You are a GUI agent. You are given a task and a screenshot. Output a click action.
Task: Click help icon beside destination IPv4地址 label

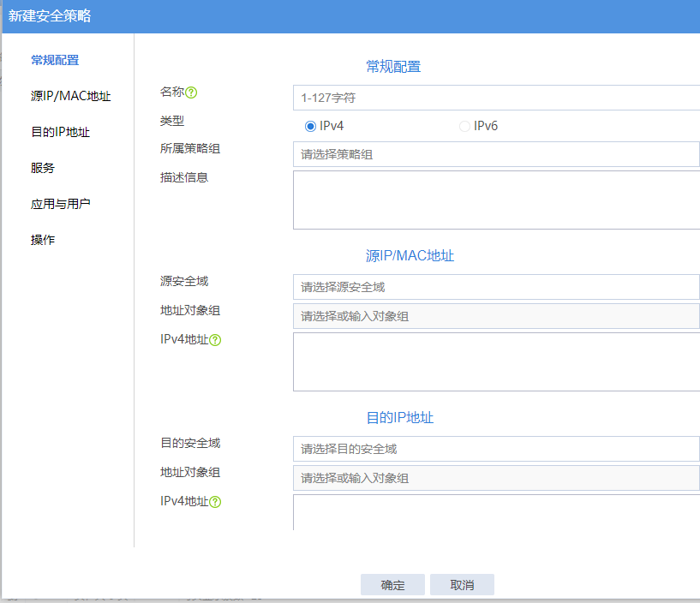215,502
